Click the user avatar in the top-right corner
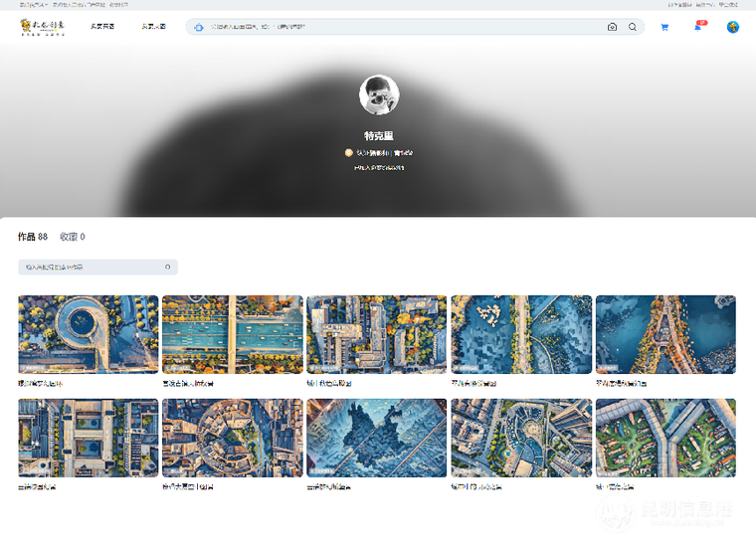This screenshot has height=551, width=756. click(732, 27)
